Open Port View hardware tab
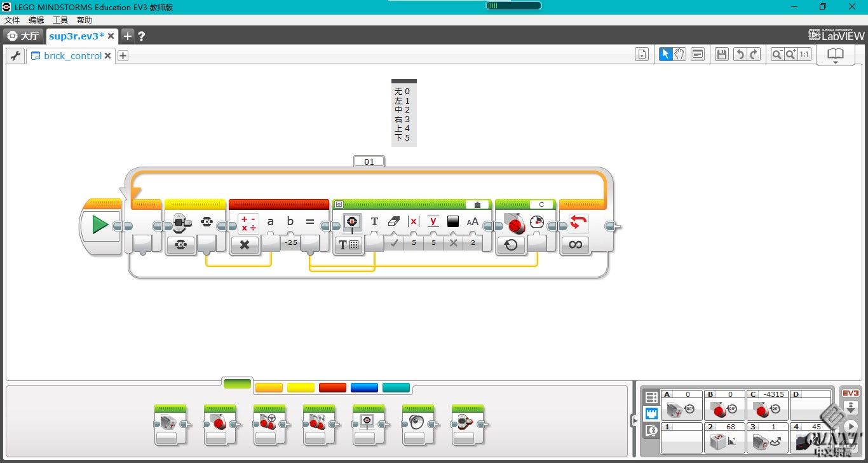 tap(651, 414)
